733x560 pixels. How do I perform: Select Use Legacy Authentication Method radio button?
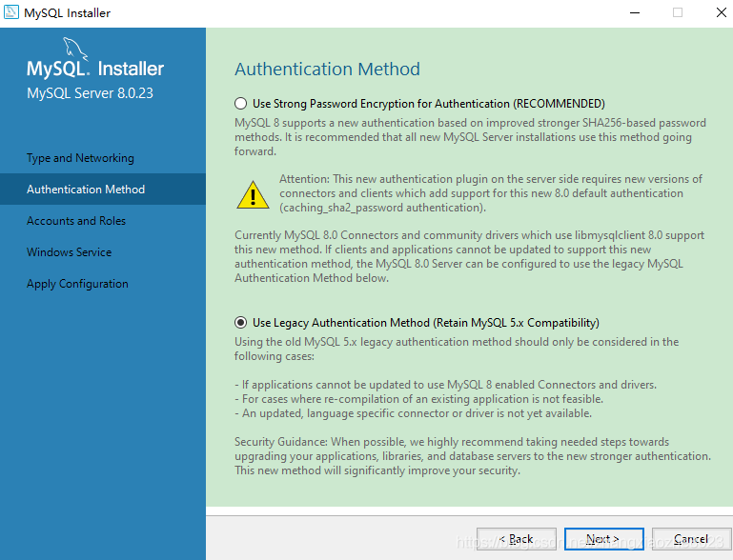click(x=241, y=322)
